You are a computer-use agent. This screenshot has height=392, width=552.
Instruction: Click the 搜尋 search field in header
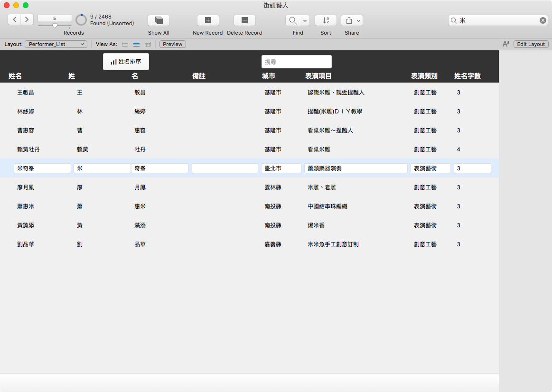click(x=297, y=62)
